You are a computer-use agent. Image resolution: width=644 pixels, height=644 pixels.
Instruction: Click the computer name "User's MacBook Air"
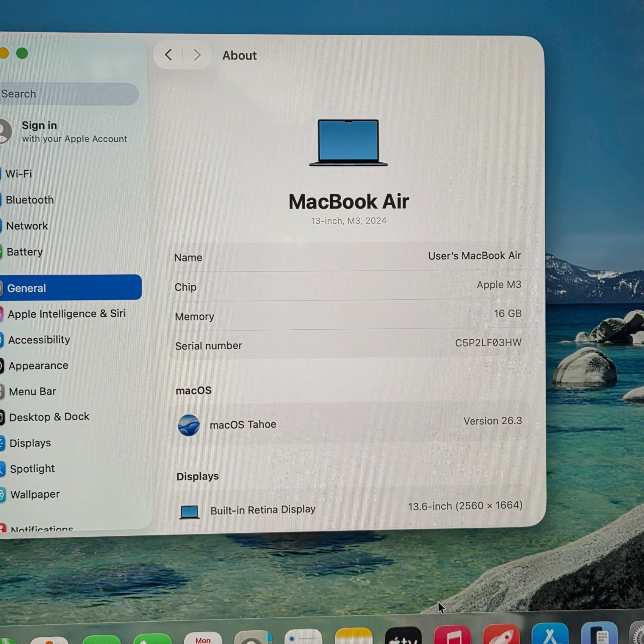474,256
